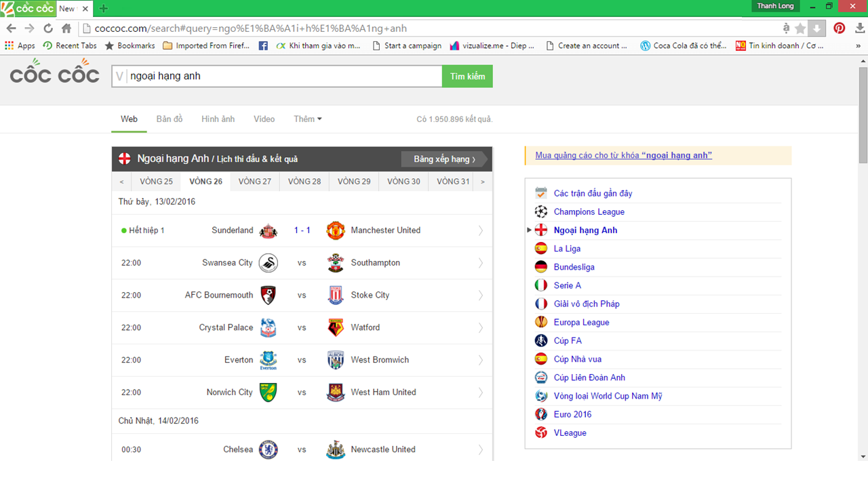Viewport: 868px width, 488px height.
Task: Open the Apps shortcut icon
Action: click(x=9, y=45)
